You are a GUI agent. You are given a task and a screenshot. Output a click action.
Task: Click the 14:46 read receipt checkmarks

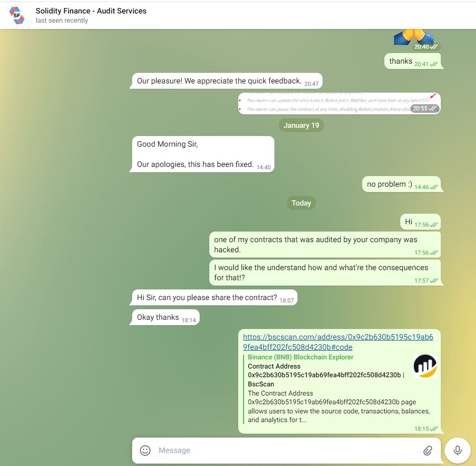click(434, 187)
